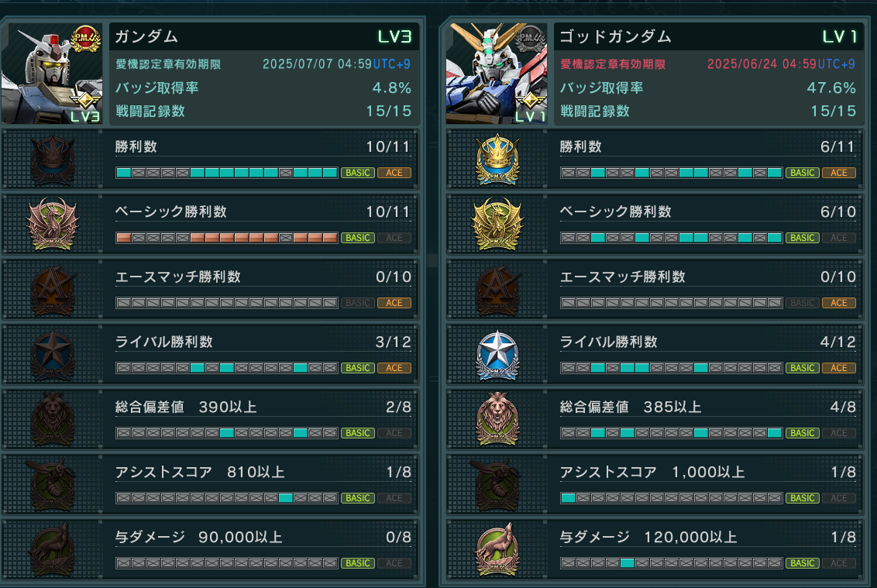The width and height of the screenshot is (877, 588).
Task: Click the ゴッドガンダム LV1 unit portrait
Action: (496, 74)
